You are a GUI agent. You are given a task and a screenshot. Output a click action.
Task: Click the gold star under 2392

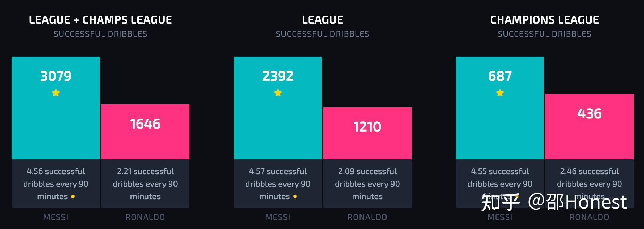tap(278, 93)
